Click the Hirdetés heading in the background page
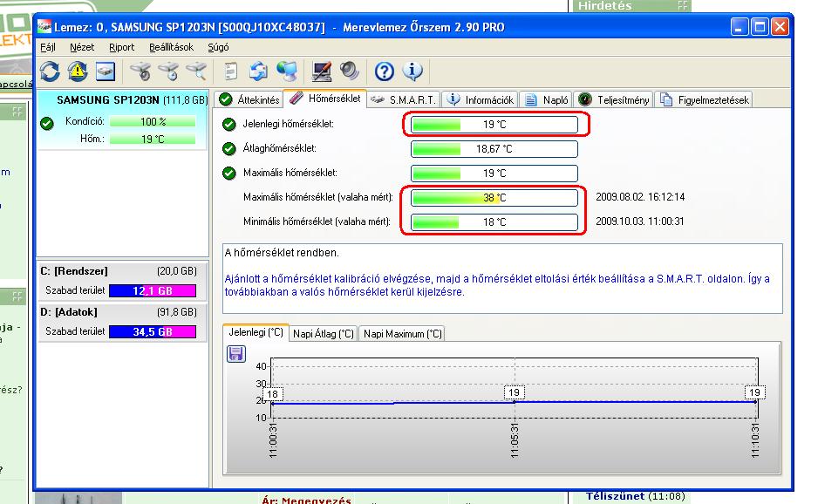This screenshot has width=818, height=504. point(604,6)
